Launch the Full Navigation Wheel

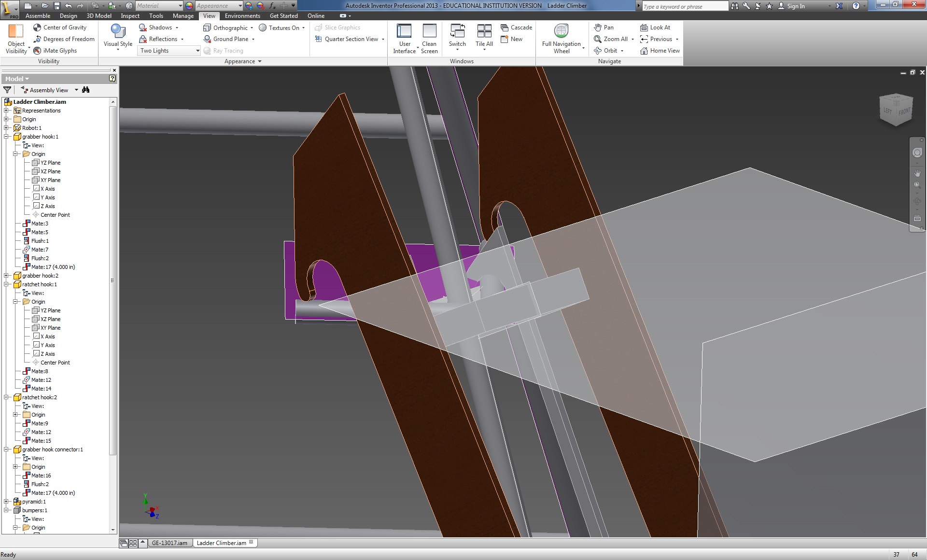[562, 39]
